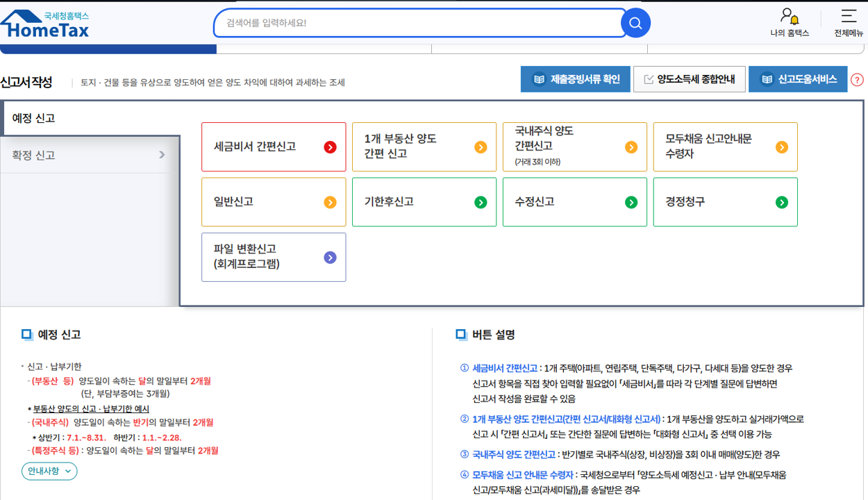The height and width of the screenshot is (500, 868).
Task: Click the chevron next to 확정 신고
Action: coord(162,156)
